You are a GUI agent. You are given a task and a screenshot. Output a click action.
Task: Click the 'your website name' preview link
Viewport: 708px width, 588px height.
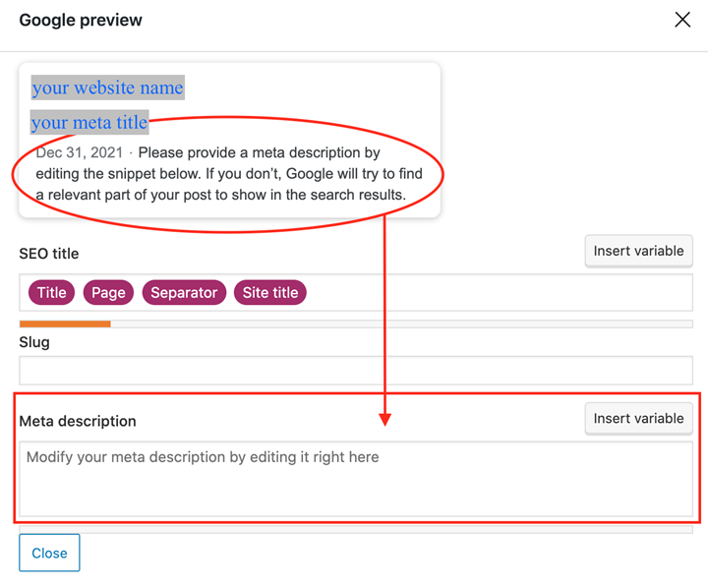107,88
